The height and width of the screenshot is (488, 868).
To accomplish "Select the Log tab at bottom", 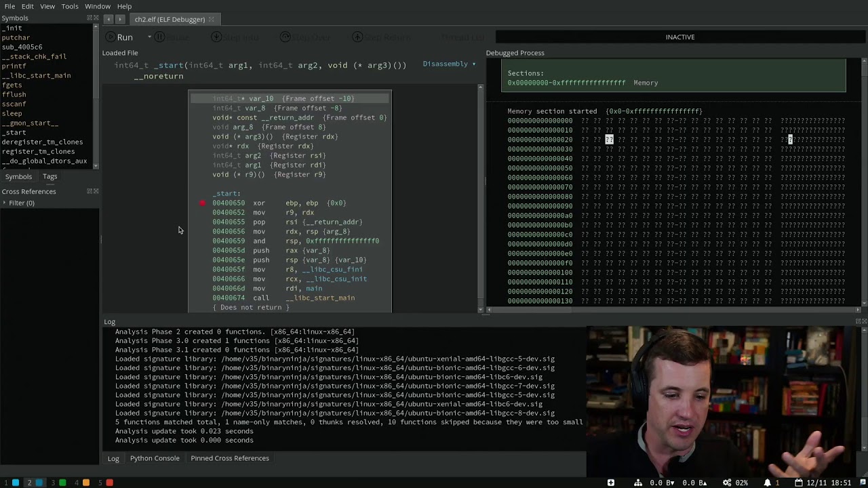I will pos(113,458).
